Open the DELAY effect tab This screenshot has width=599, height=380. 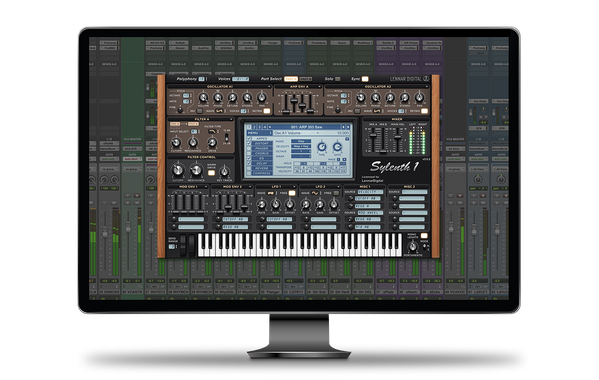point(262,163)
